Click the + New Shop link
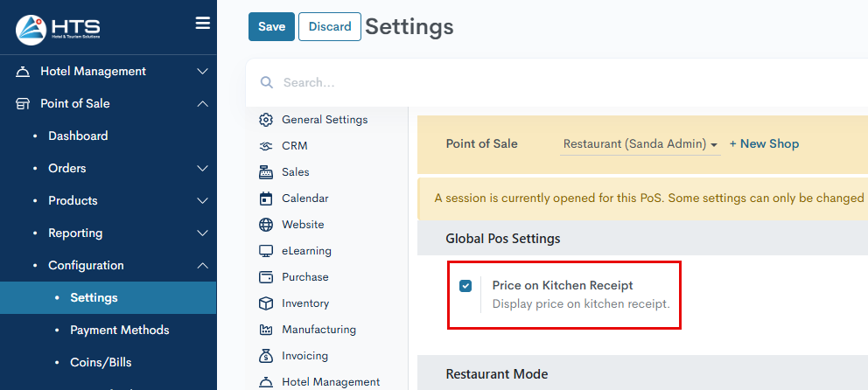Image resolution: width=868 pixels, height=390 pixels. [x=764, y=144]
